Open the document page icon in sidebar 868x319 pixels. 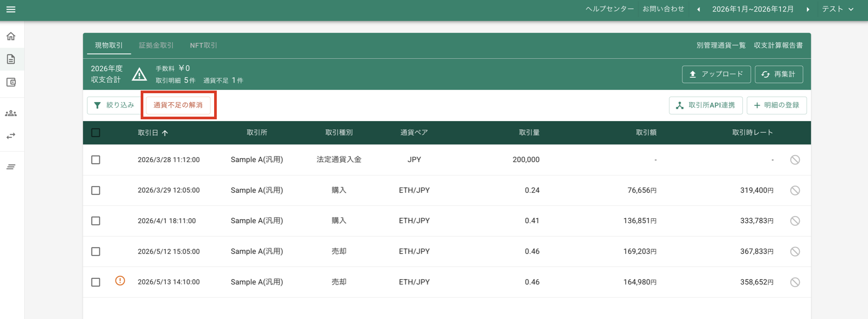[11, 59]
